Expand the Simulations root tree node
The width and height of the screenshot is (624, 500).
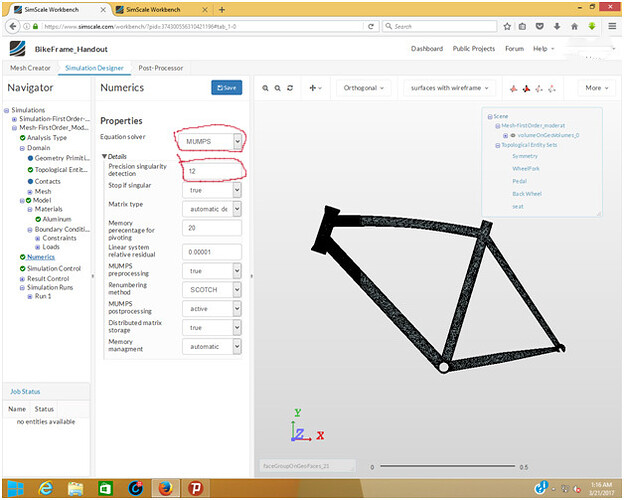pyautogui.click(x=6, y=110)
